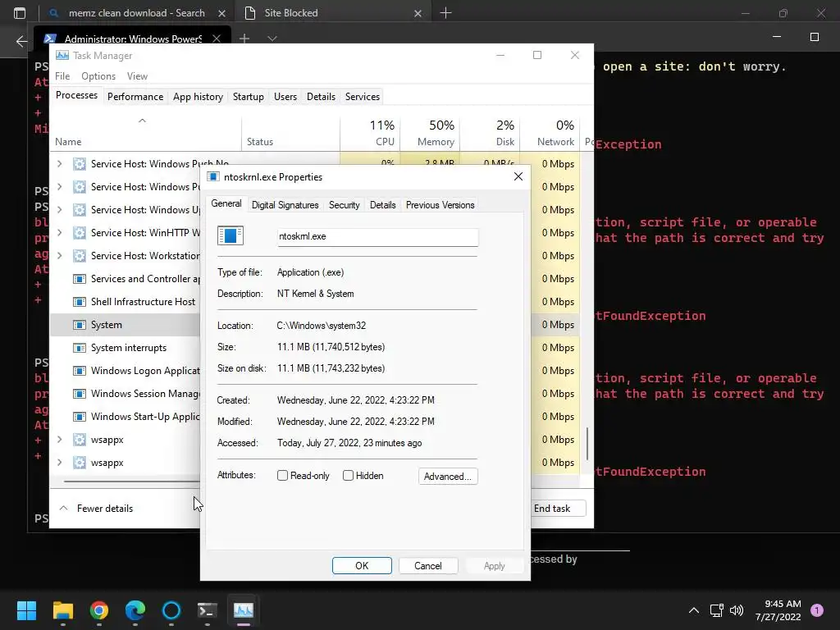The image size is (840, 630).
Task: Collapse with Fewer details chevron
Action: coord(64,509)
